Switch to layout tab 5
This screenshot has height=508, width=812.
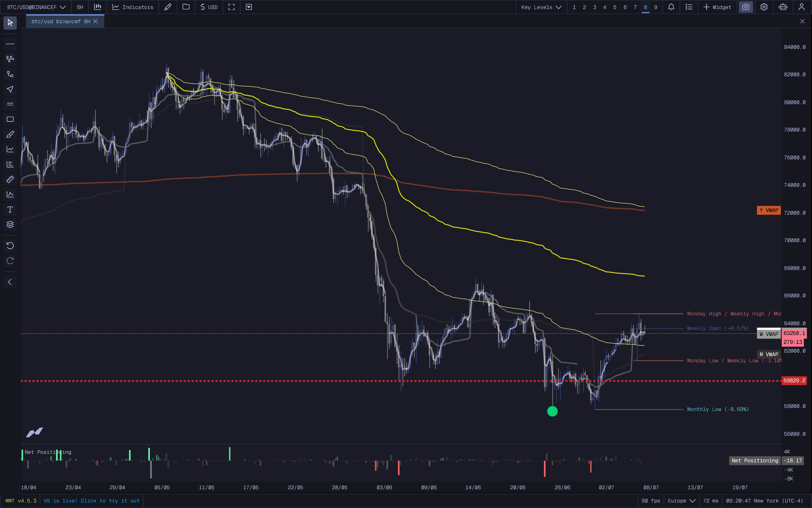click(615, 7)
